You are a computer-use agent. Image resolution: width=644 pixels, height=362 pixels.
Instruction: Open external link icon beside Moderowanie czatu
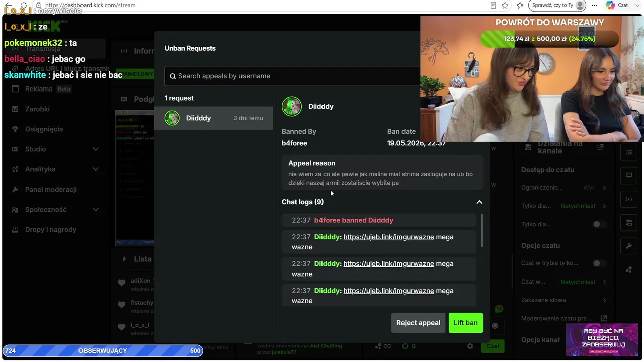tap(604, 318)
